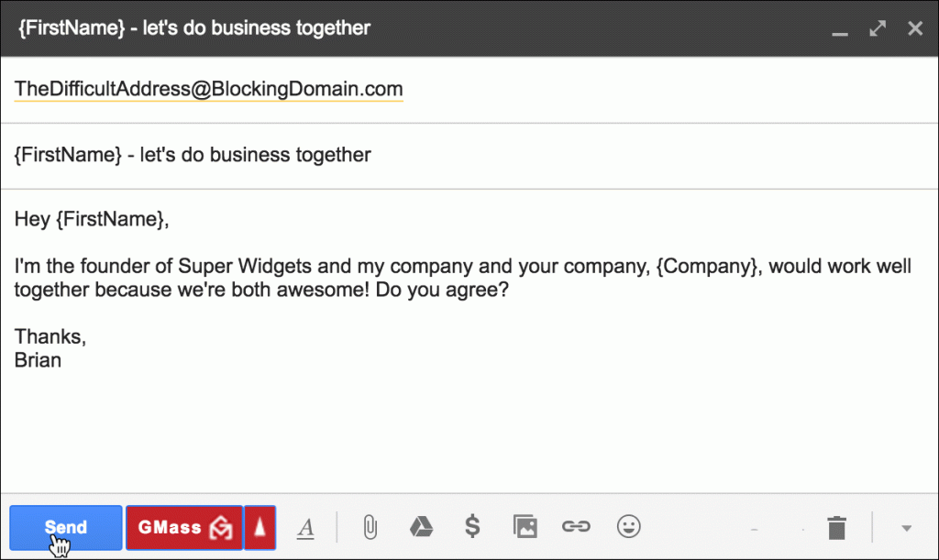Expand the compose window to full screen
Viewport: 939px width, 560px height.
tap(877, 28)
